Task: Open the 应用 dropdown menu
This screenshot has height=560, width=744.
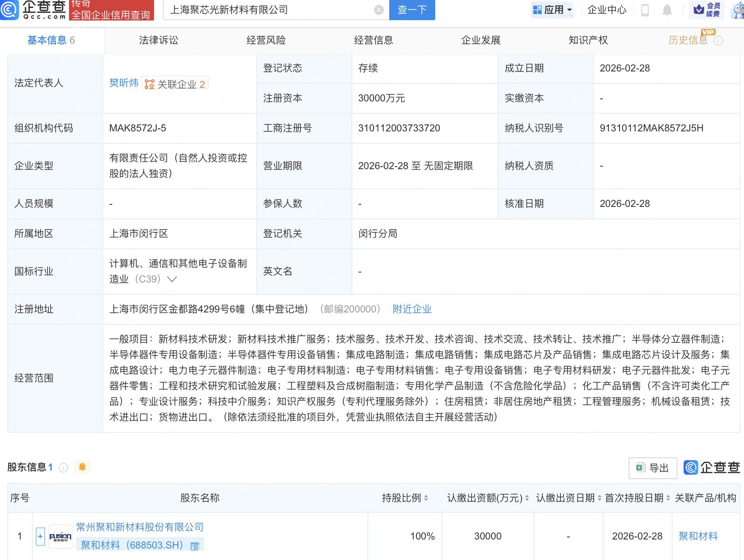Action: click(x=552, y=10)
